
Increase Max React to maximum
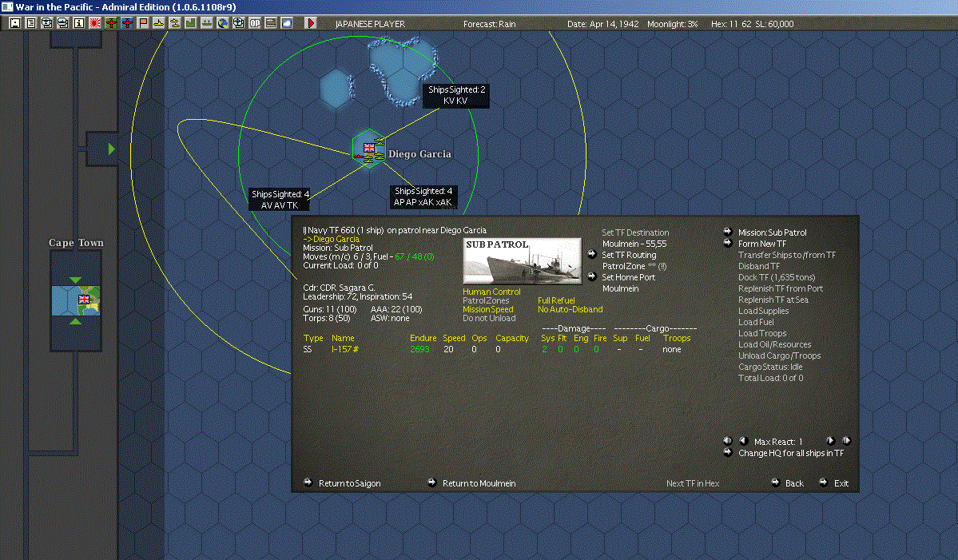click(846, 440)
